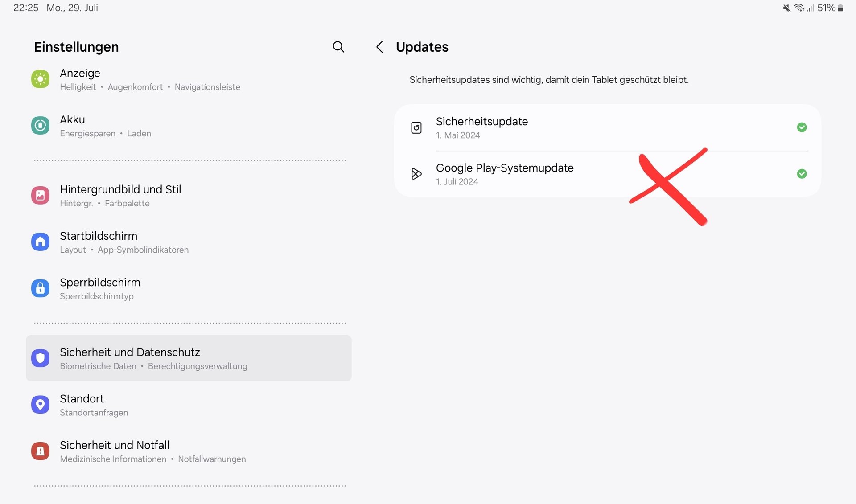
Task: Click the search magnifier icon in Einstellungen
Action: 338,47
